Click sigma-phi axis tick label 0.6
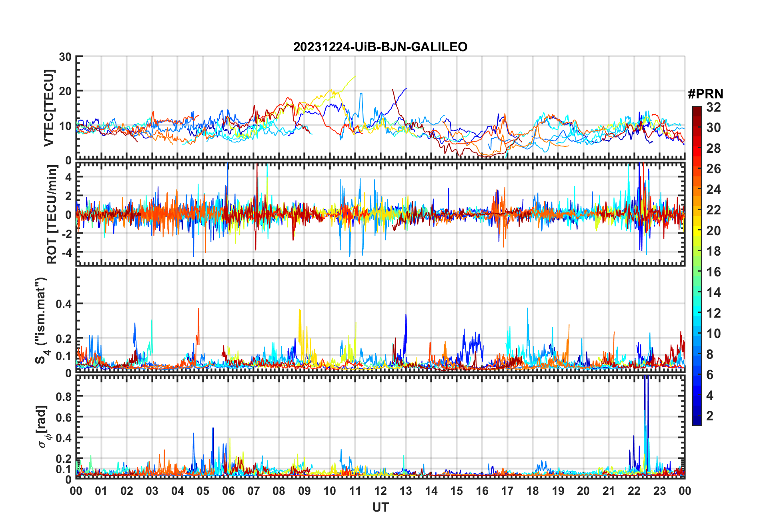Screen dimensions: 761x532 tap(64, 417)
